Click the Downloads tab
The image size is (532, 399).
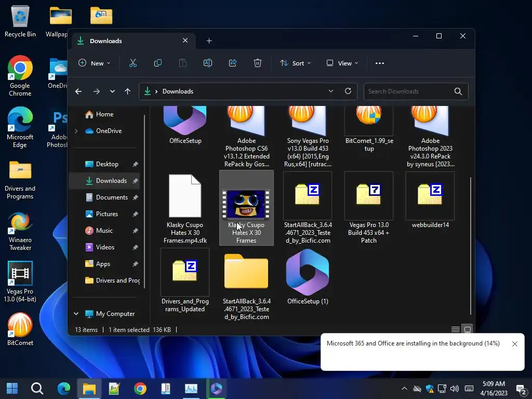132,41
